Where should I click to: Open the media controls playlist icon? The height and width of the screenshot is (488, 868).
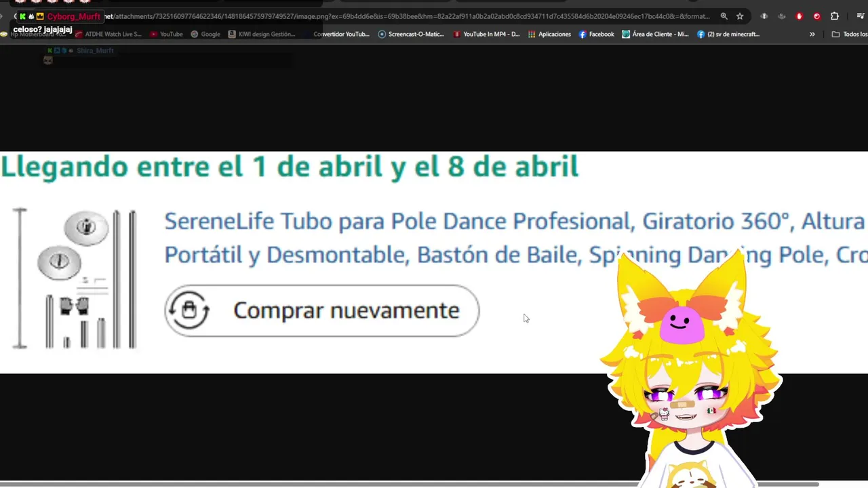(x=861, y=16)
